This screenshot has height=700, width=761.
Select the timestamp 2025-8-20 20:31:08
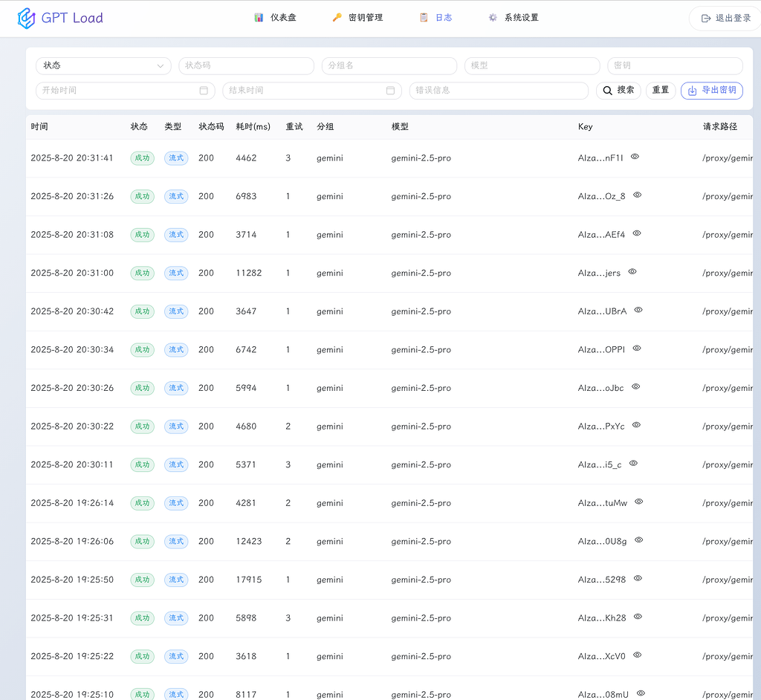(x=72, y=235)
